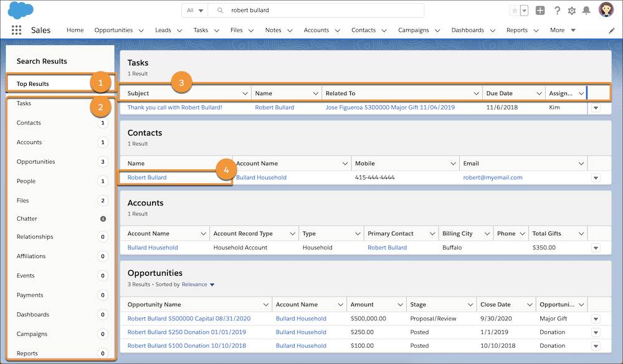Open the Tasks navigation tab
This screenshot has width=623, height=364.
[x=201, y=30]
